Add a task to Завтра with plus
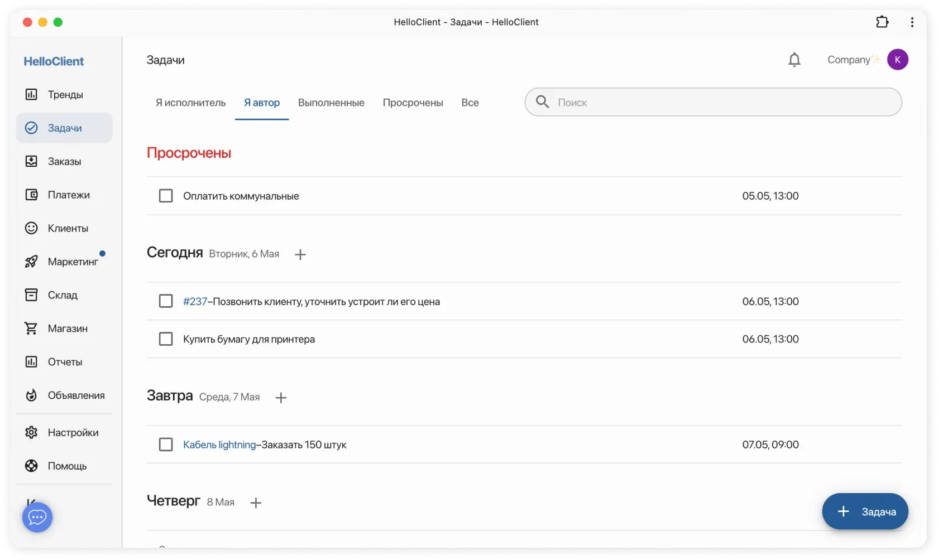 (281, 398)
